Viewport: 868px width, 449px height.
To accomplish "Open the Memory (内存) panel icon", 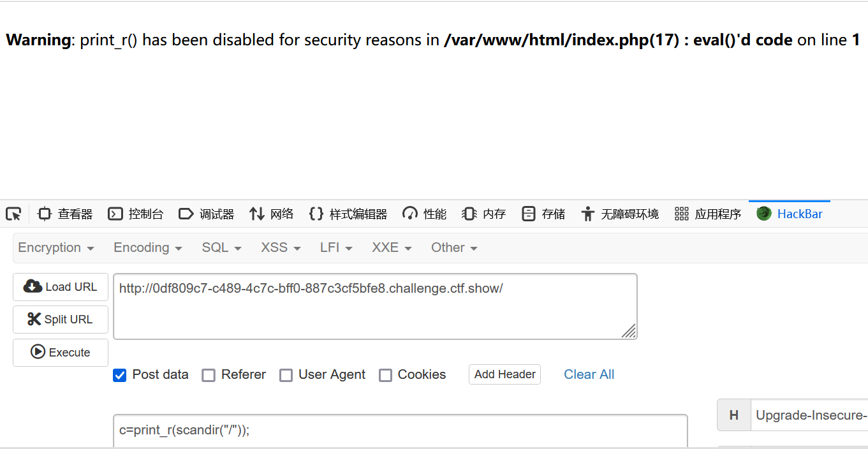I will pyautogui.click(x=469, y=214).
